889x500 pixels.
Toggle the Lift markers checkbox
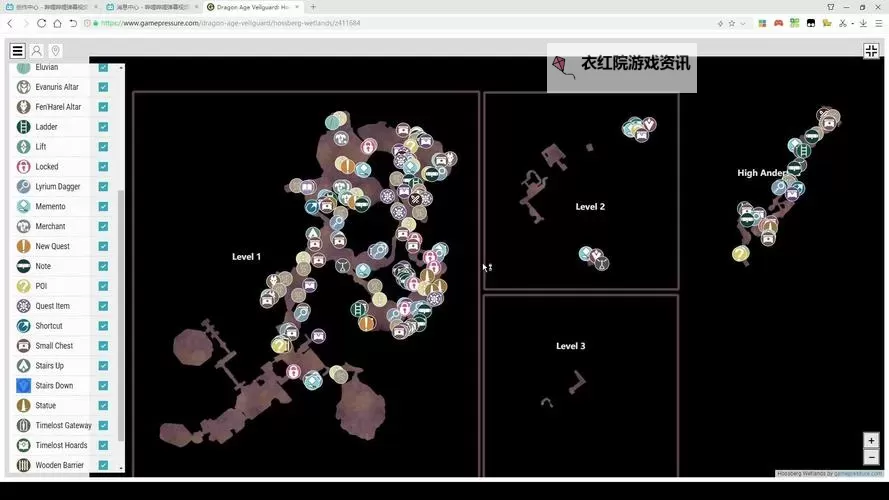[103, 146]
